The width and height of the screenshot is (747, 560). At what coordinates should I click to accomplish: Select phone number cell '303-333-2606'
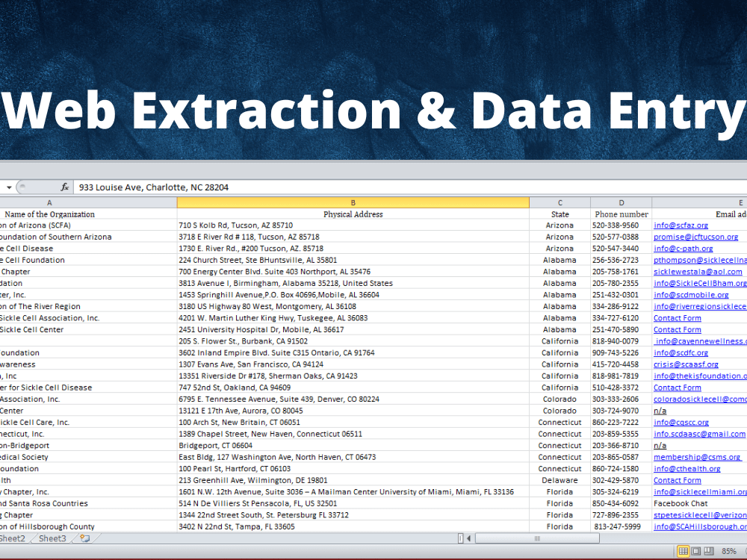click(622, 399)
